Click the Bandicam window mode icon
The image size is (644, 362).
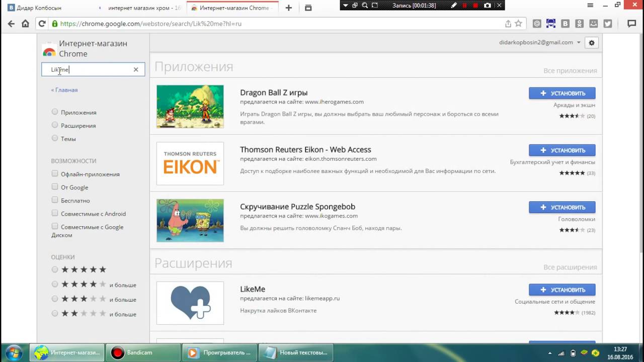[x=355, y=5]
